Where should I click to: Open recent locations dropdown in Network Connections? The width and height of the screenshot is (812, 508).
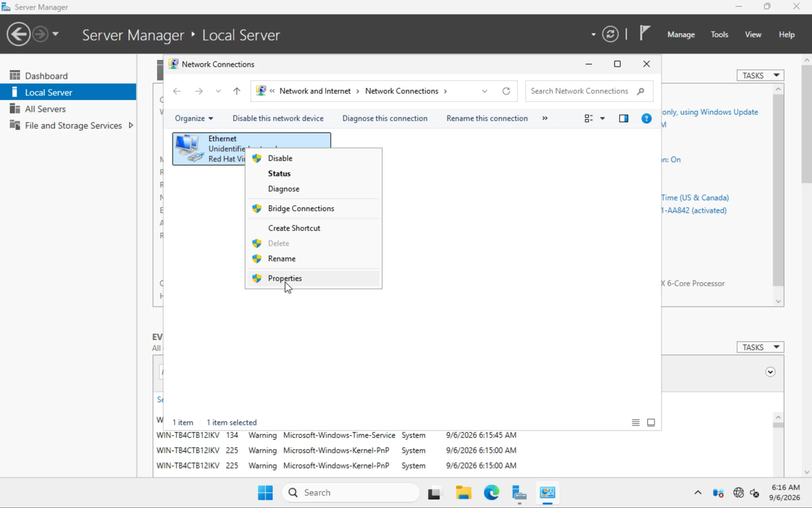coord(218,91)
